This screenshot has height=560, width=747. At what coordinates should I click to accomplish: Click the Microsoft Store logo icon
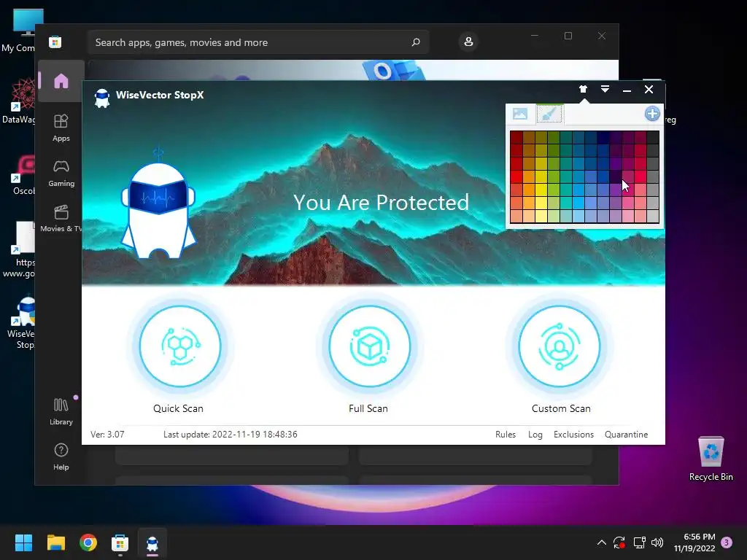coord(55,42)
